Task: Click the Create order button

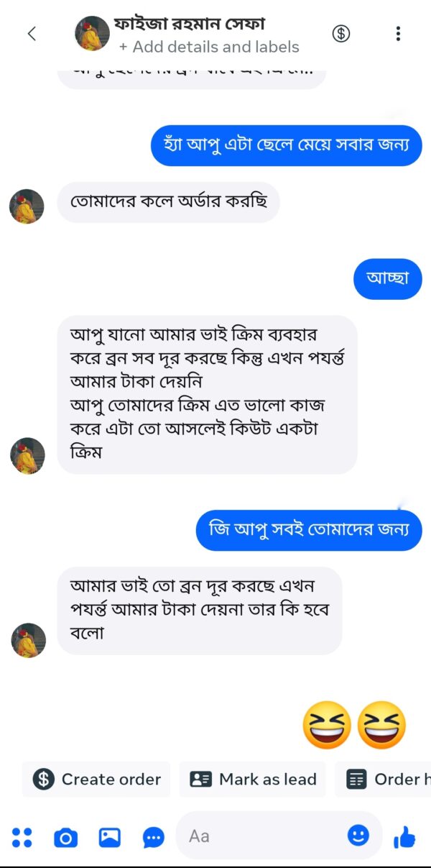Action: [x=96, y=779]
